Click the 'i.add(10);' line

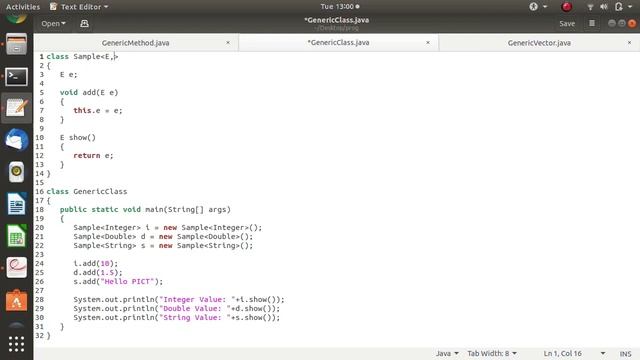pyautogui.click(x=96, y=264)
